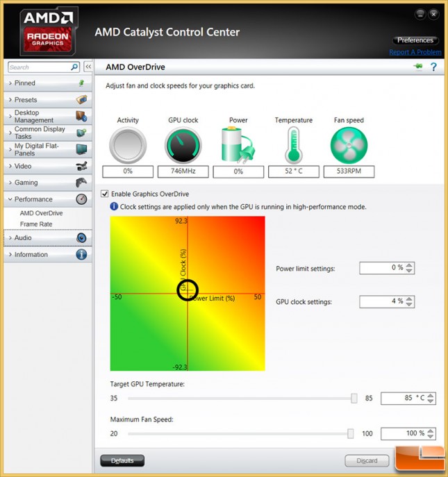Viewport: 448px width, 477px height.
Task: Click the Desktop Management icon
Action: (81, 116)
